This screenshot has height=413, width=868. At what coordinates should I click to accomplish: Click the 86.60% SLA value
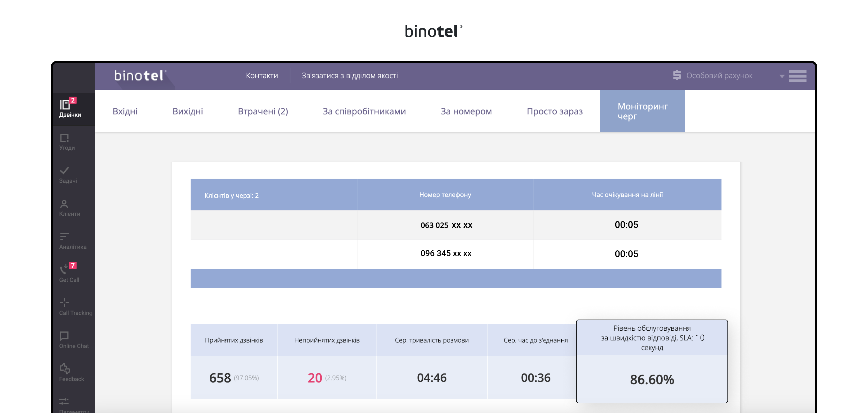(x=652, y=380)
